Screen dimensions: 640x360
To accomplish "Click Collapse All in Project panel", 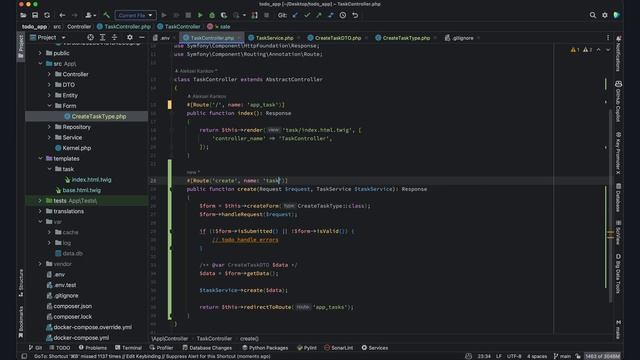I will tap(114, 38).
